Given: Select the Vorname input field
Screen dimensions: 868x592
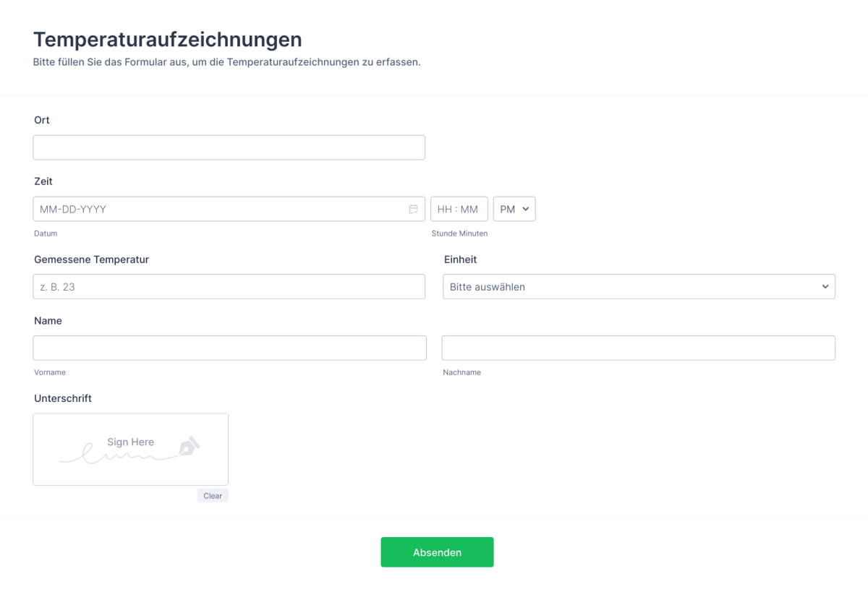Looking at the screenshot, I should (x=229, y=348).
